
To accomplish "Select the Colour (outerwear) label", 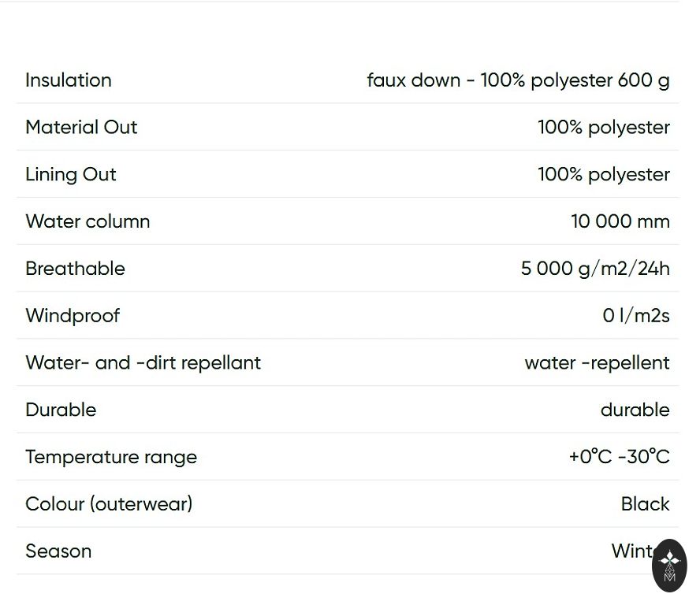I will coord(109,504).
